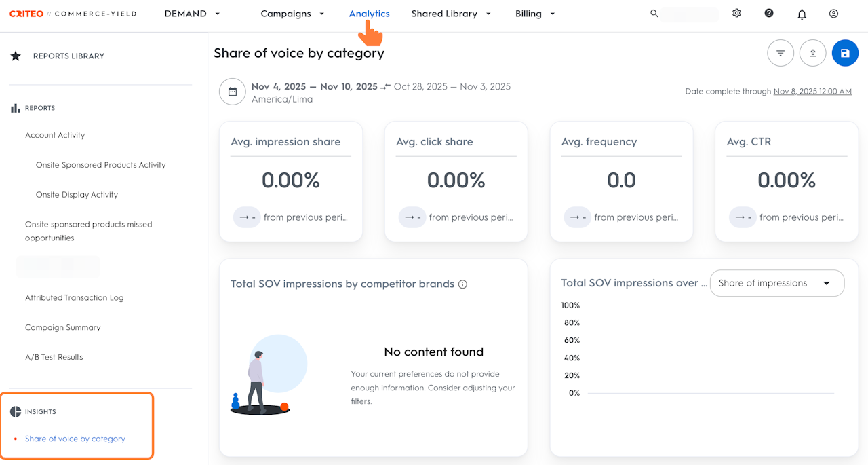Screen dimensions: 868x465
Task: Open the notifications bell
Action: [802, 14]
